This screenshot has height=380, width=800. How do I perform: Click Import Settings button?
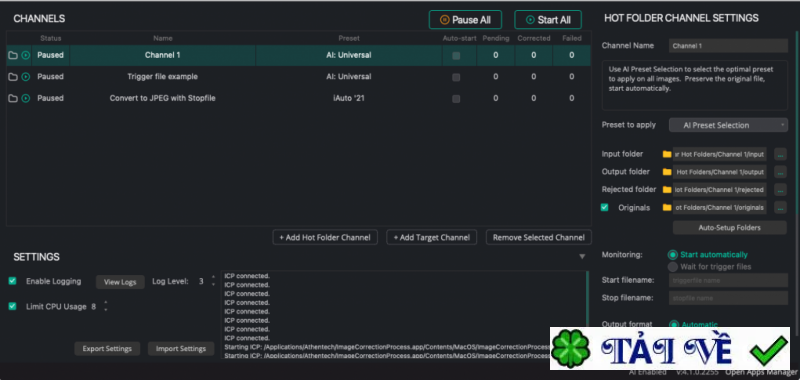pyautogui.click(x=181, y=349)
